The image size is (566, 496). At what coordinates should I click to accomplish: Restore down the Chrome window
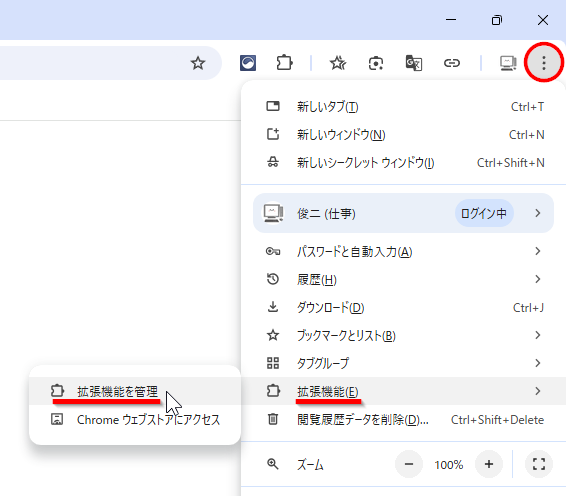497,20
